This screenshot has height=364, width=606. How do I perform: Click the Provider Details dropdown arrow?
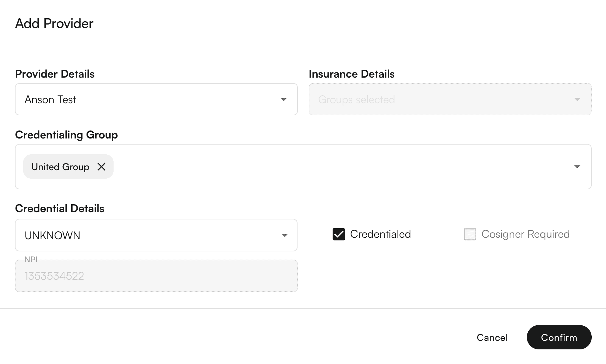[284, 100]
